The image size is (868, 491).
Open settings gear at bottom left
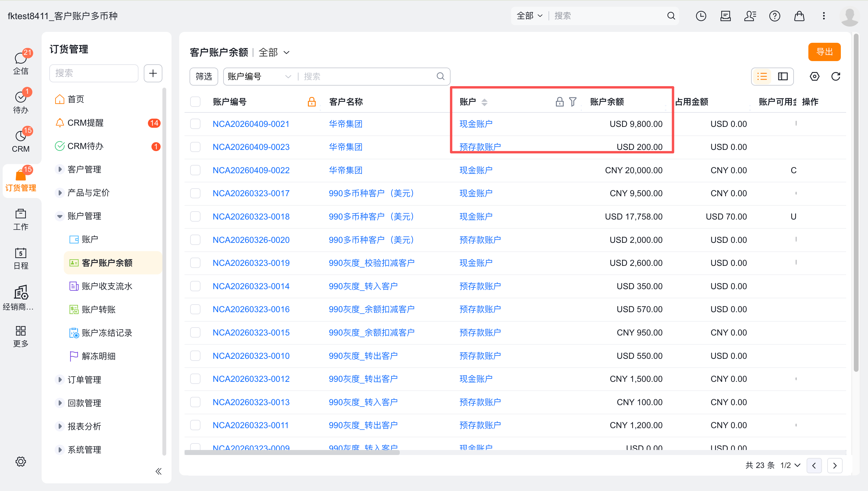click(21, 461)
